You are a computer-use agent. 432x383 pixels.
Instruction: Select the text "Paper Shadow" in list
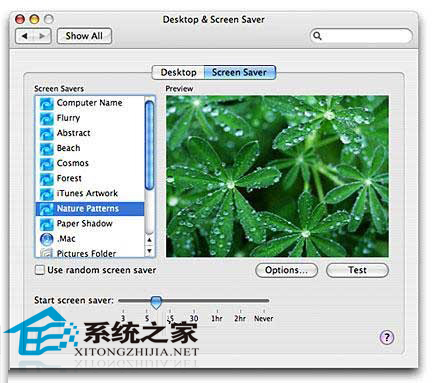[x=84, y=224]
